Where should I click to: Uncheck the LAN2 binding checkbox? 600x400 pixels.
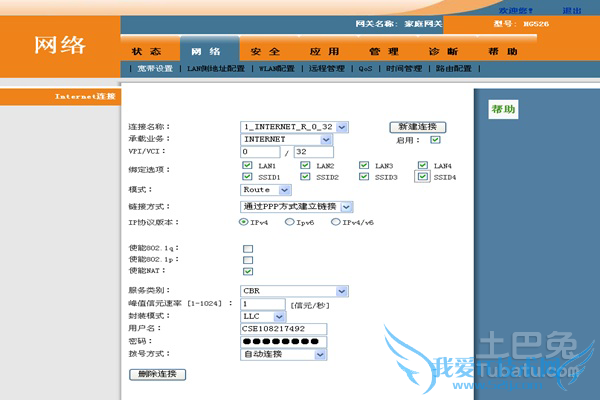pyautogui.click(x=305, y=165)
